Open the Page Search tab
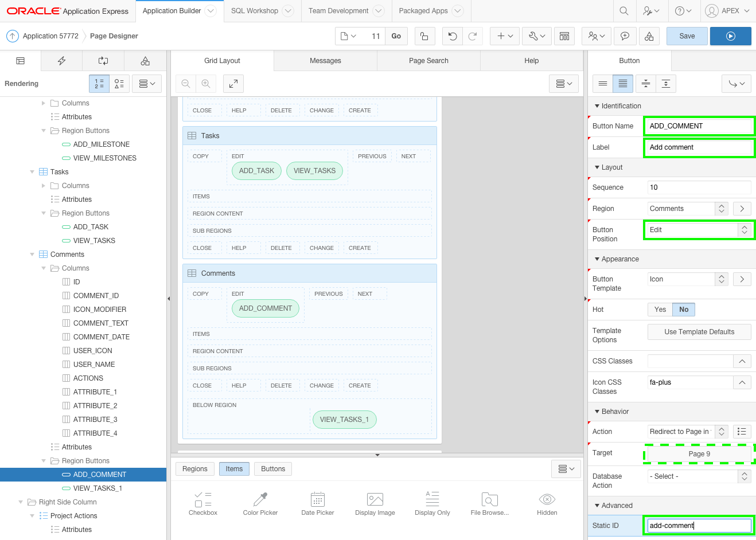Image resolution: width=756 pixels, height=540 pixels. coord(428,61)
